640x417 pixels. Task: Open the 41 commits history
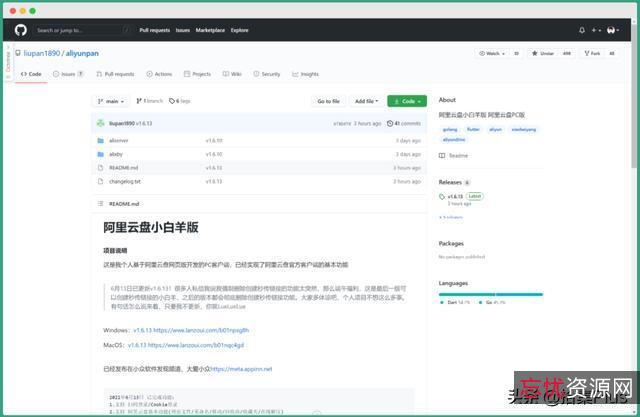click(x=404, y=123)
